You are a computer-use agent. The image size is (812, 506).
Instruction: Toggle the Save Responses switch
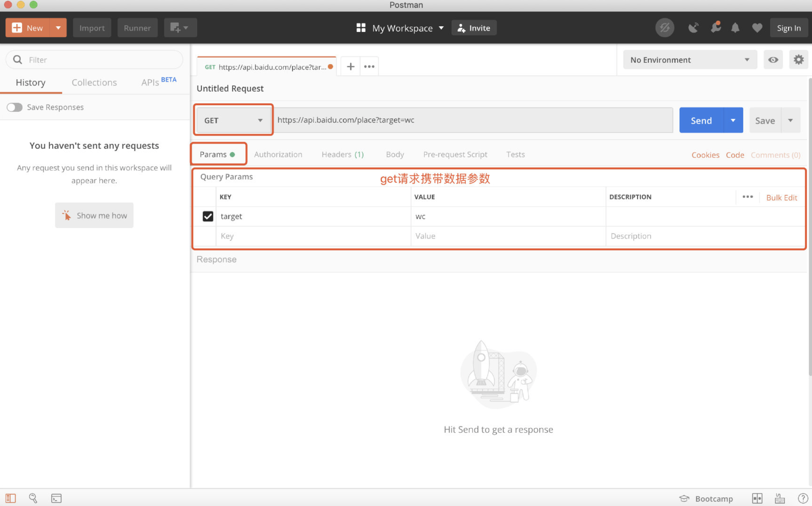click(15, 107)
